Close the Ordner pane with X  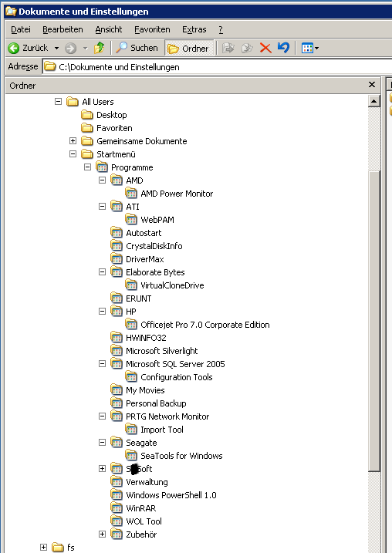(371, 85)
